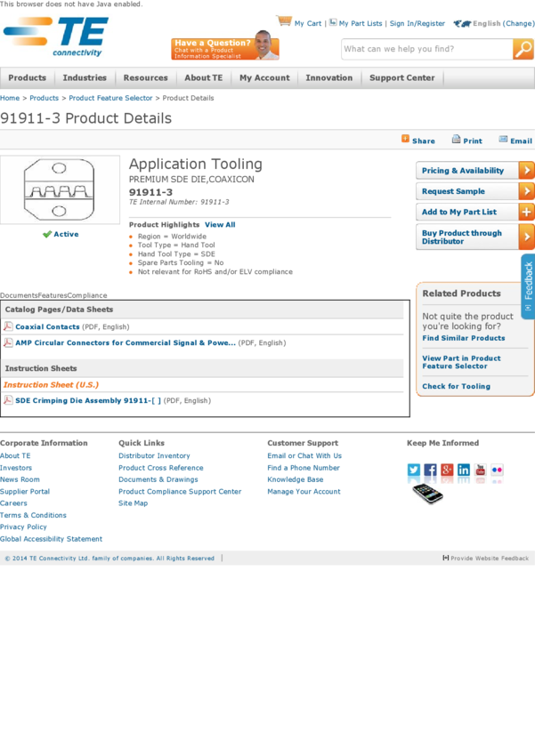Open the YouTube social icon
Screen dimensions: 535x756
pos(481,470)
